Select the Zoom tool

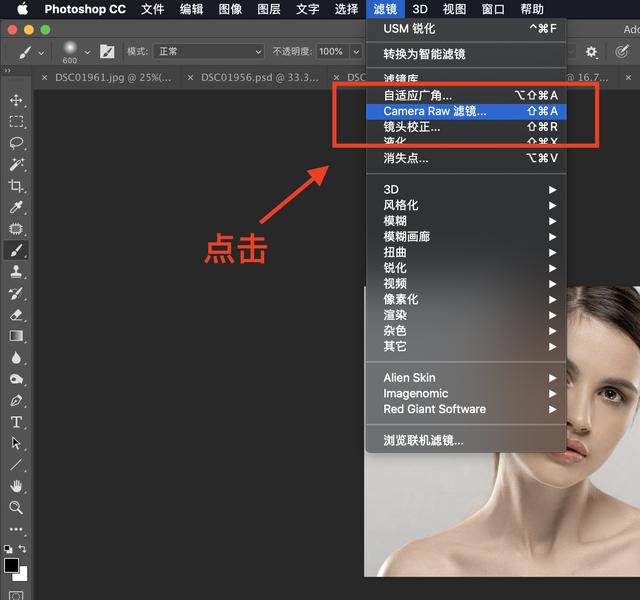(x=16, y=507)
